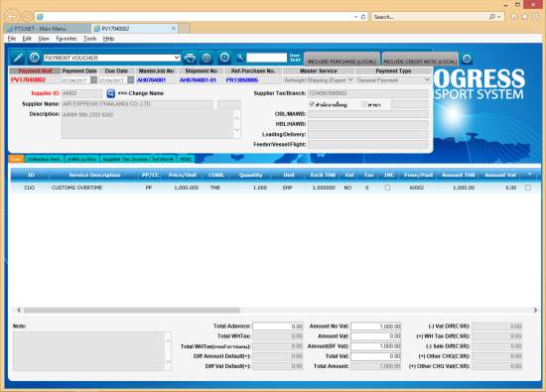Click the round icon after Include Credit Note
Screen dimensions: 546x392
pos(467,59)
